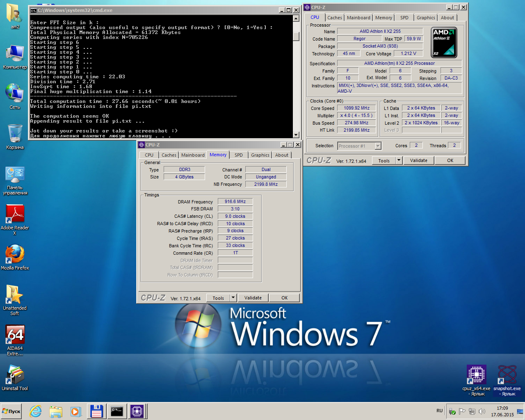Click Validate in CPU-Z Memory window
This screenshot has width=525, height=420.
pyautogui.click(x=253, y=298)
